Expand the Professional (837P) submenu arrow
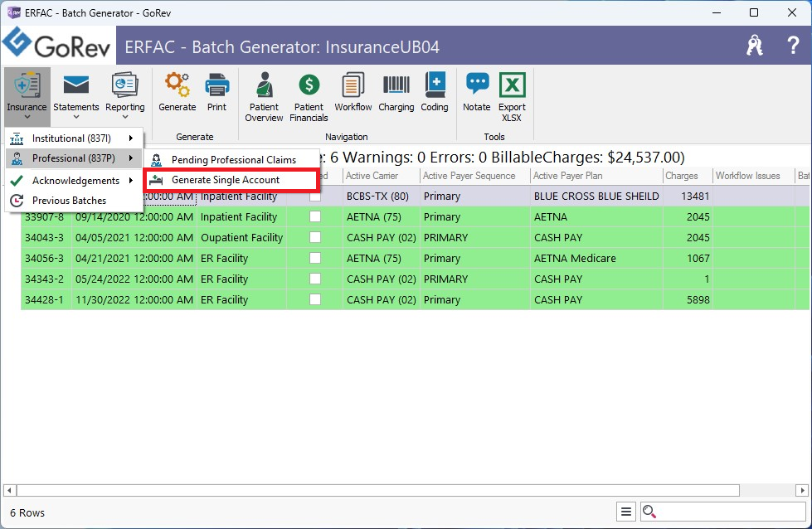Viewport: 812px width, 529px height. (132, 158)
